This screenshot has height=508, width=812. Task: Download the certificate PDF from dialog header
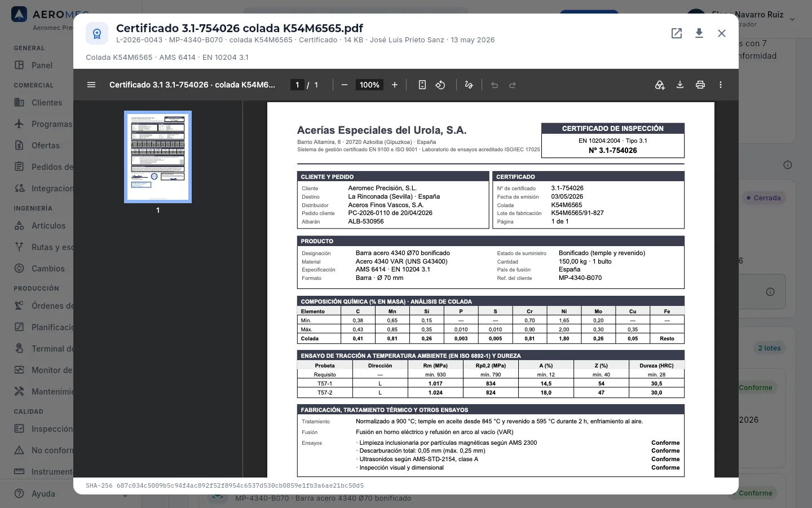click(x=699, y=33)
